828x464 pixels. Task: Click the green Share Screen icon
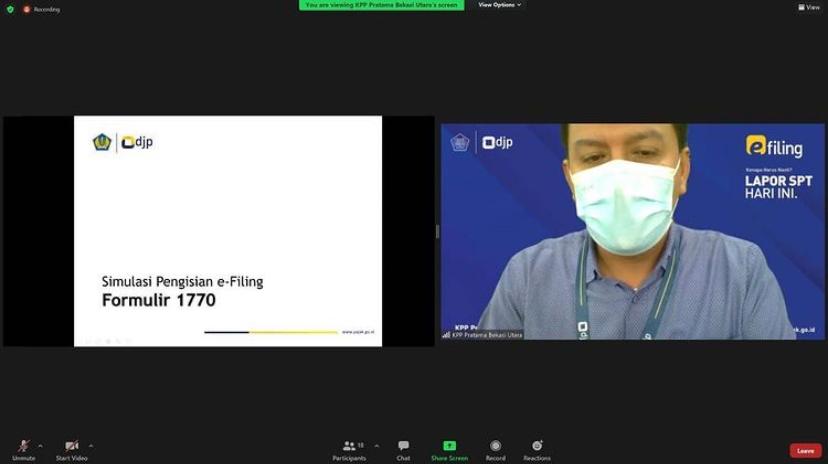449,446
